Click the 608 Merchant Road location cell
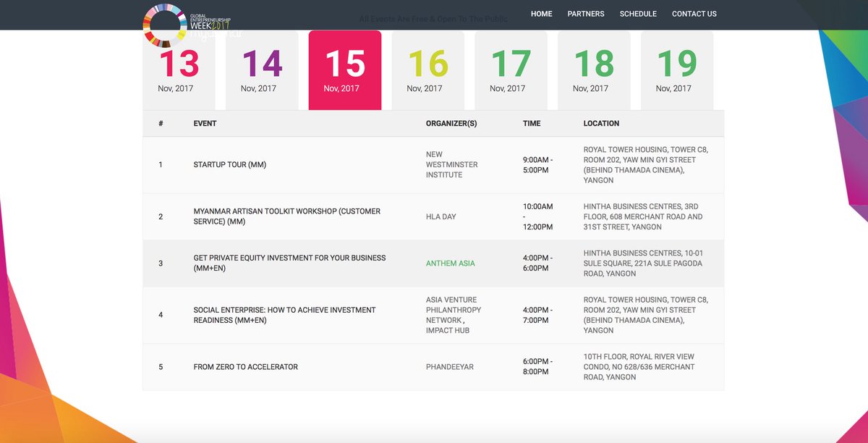The image size is (868, 443). tap(643, 216)
